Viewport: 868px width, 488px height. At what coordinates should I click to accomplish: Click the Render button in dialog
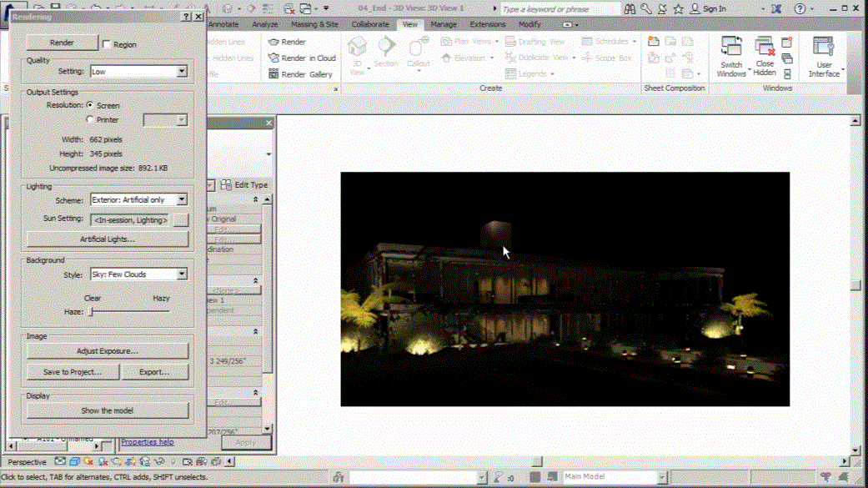coord(62,42)
